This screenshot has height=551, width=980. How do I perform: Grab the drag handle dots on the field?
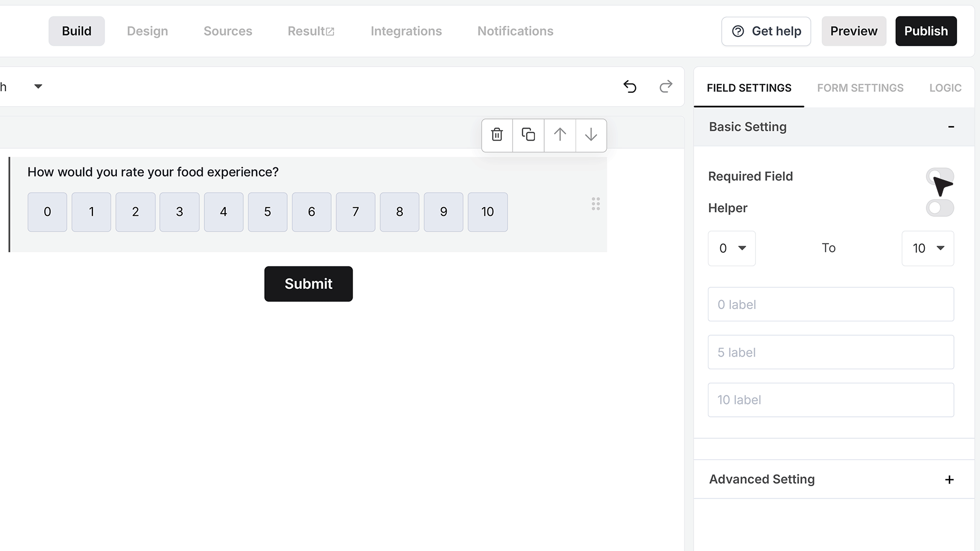click(596, 204)
